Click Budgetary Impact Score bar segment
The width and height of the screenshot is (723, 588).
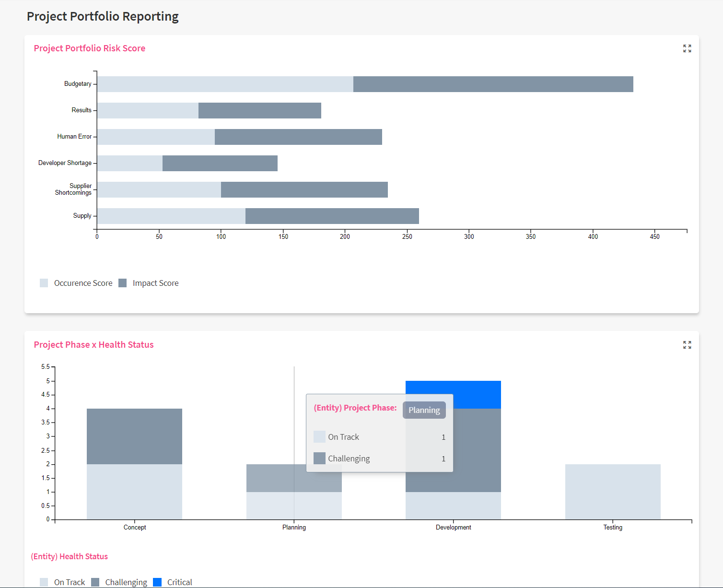(x=493, y=84)
